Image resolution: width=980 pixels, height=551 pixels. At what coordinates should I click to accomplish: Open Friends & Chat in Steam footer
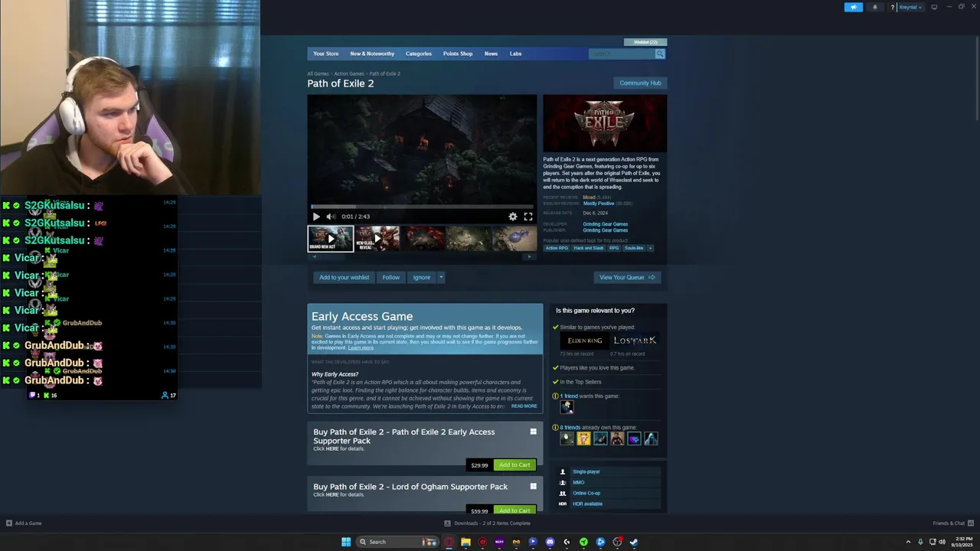click(952, 523)
